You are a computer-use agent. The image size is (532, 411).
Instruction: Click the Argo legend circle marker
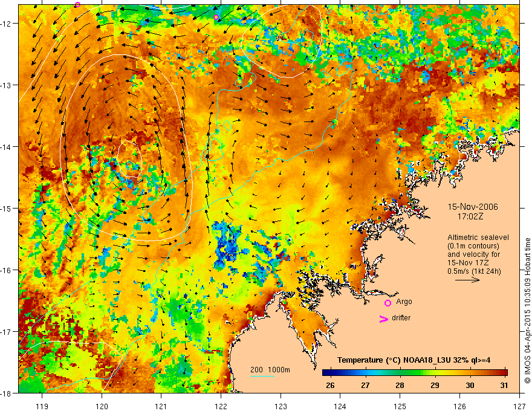(388, 303)
